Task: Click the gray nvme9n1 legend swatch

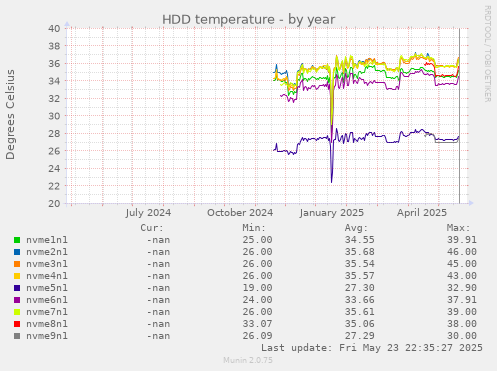Action: (x=17, y=336)
